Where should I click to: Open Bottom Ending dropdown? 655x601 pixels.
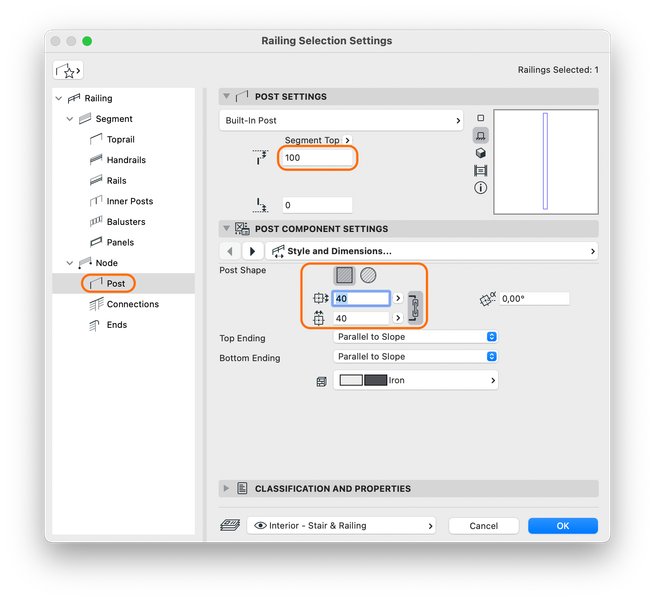pos(415,356)
